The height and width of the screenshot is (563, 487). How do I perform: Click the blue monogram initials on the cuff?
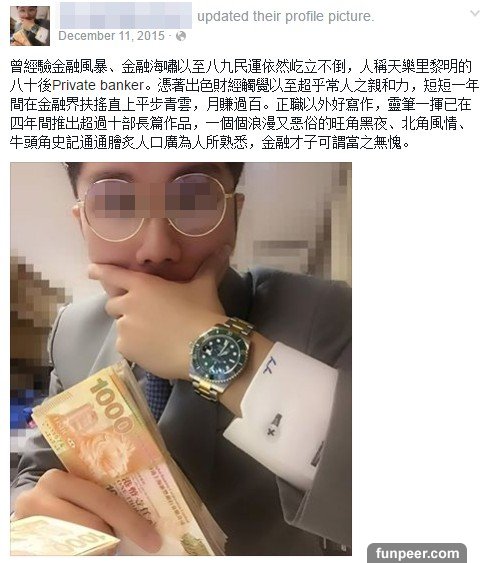coord(270,366)
